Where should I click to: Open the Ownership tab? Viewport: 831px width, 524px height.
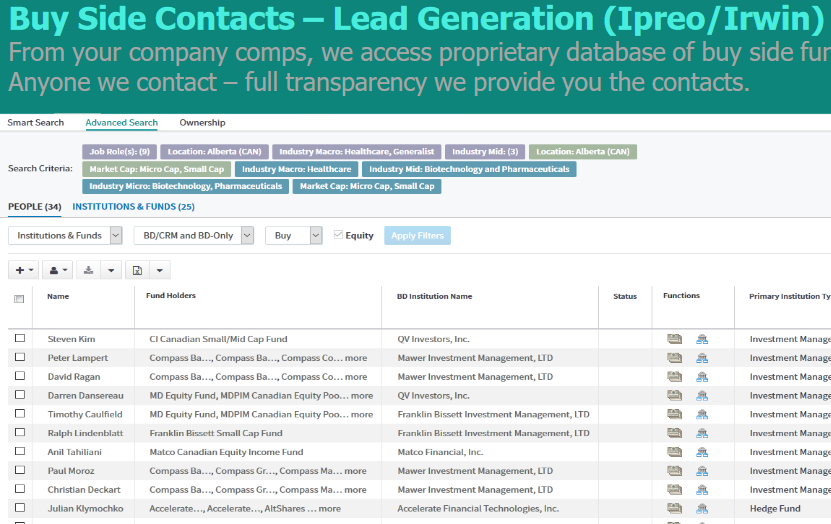click(x=202, y=122)
